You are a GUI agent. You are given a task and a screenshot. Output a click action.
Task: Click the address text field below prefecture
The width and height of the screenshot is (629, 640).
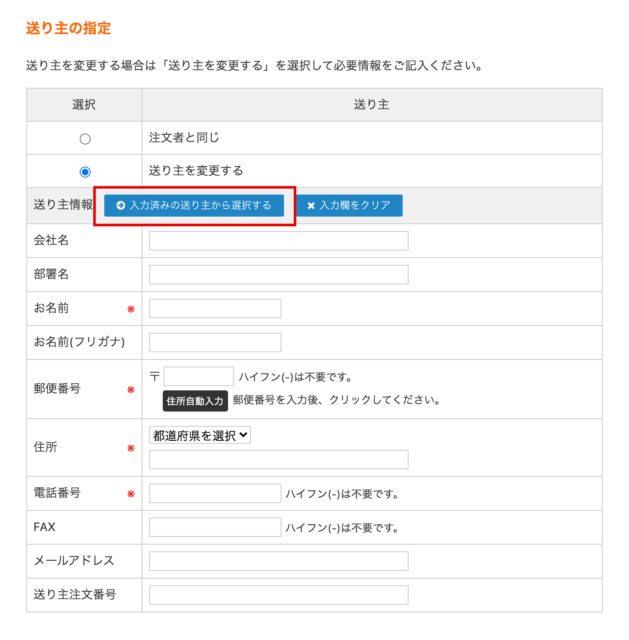[278, 460]
